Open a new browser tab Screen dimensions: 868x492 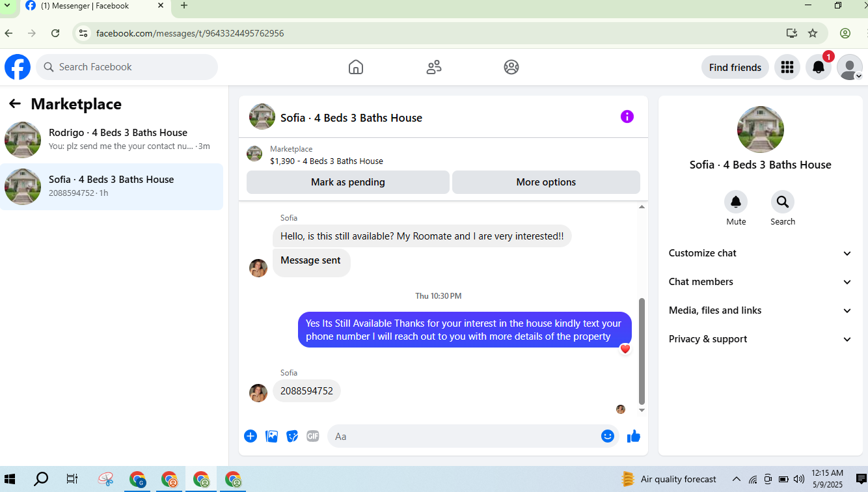(x=184, y=6)
